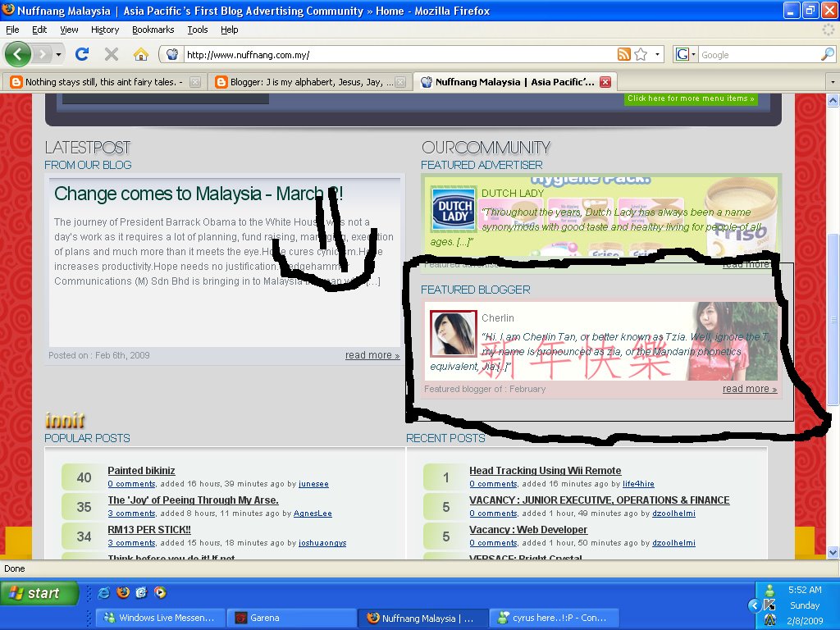Vote on the 'RM13 PER STICK!!' count 34

[84, 536]
